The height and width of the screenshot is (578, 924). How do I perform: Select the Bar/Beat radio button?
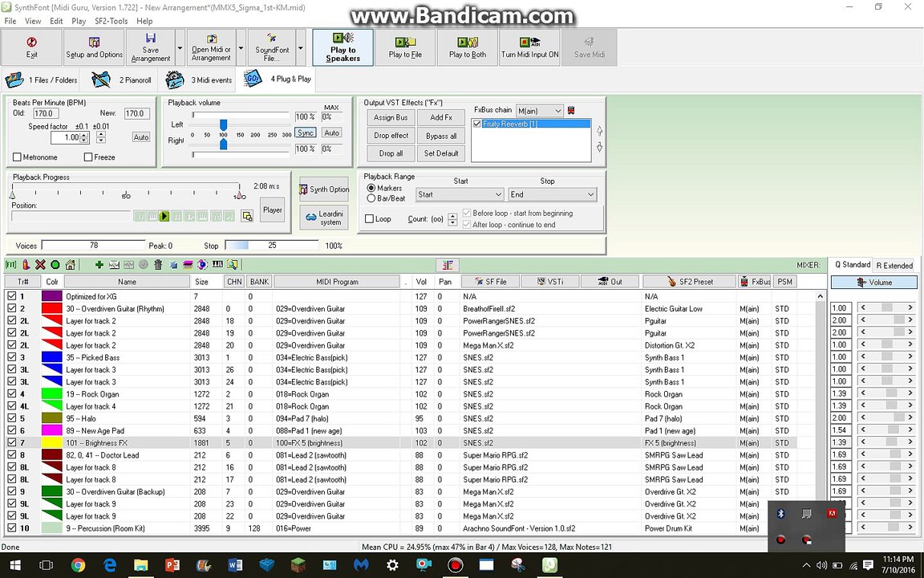[x=371, y=199]
